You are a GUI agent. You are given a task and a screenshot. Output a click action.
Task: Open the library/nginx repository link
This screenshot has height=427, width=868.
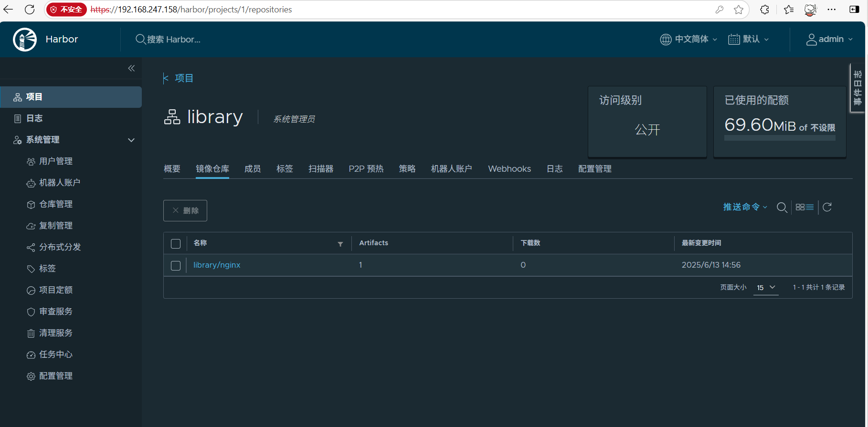click(217, 265)
